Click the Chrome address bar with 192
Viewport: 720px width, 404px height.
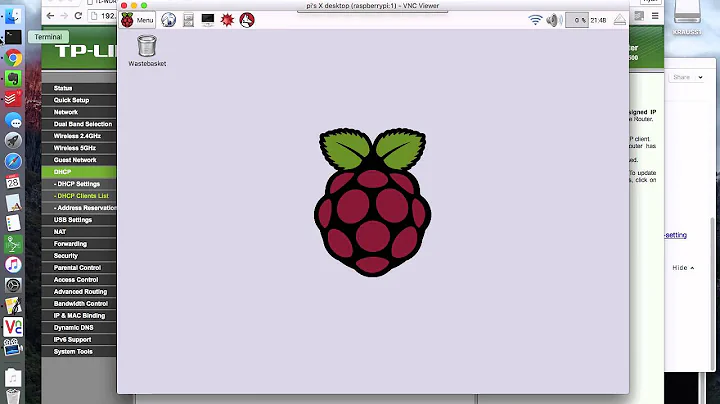103,16
